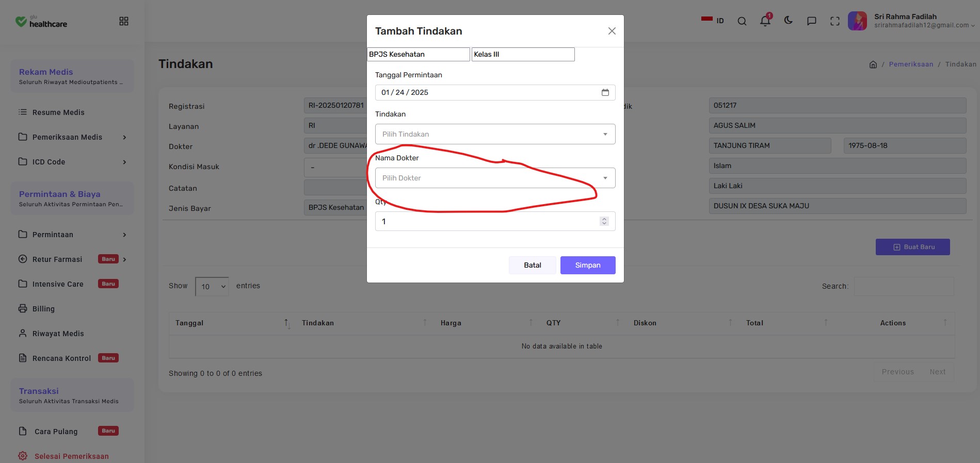Click Selesai Pemeriksaan link
The height and width of the screenshot is (463, 980).
tap(71, 456)
